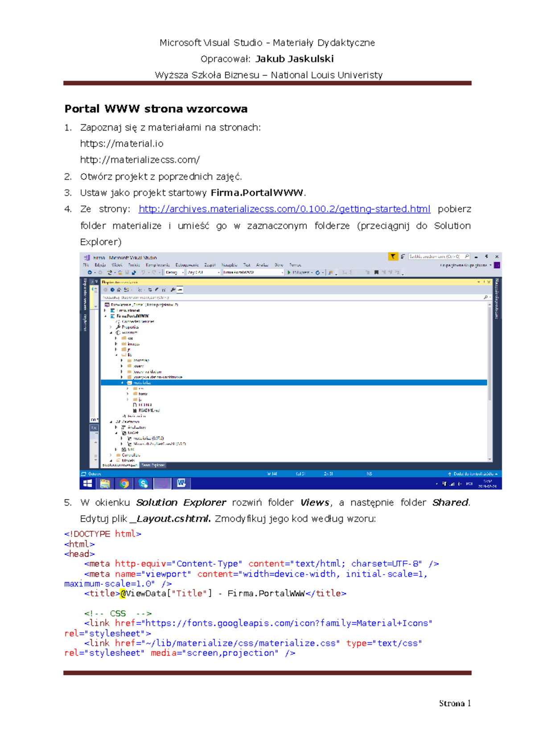Open the Debug configuration dropdown

175,272
